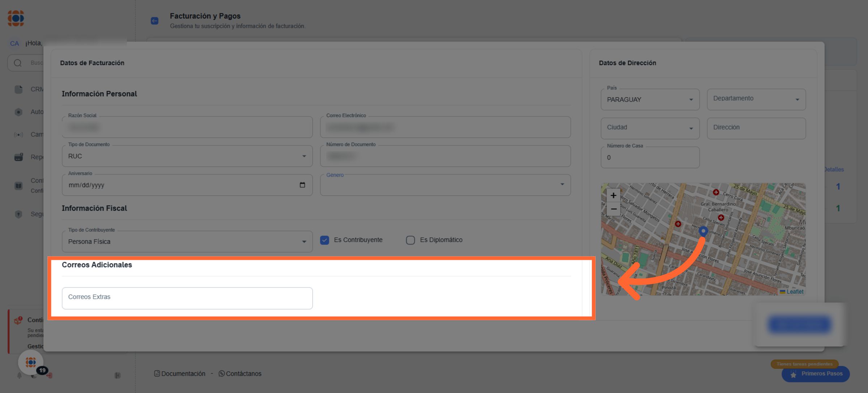Open the Tipo de Contribuyente dropdown

point(187,242)
